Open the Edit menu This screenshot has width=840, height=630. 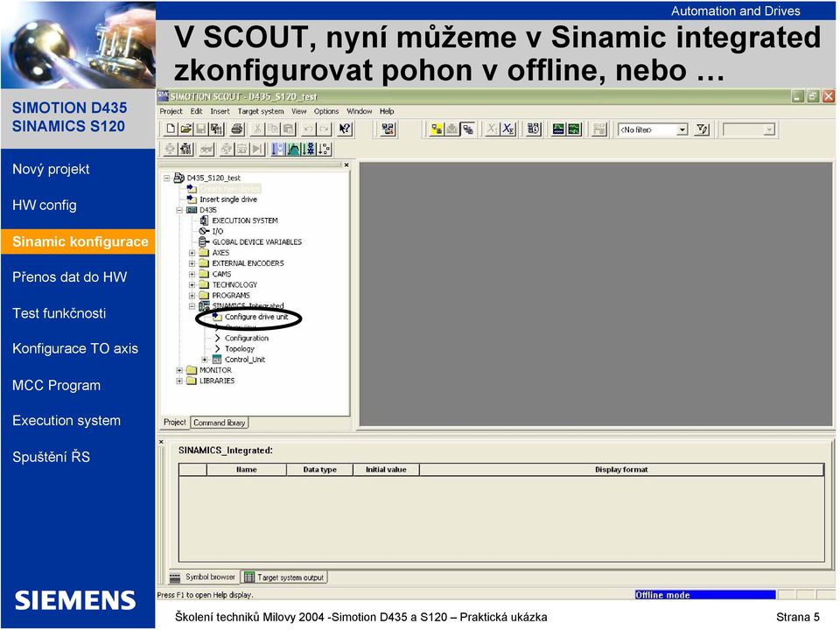[x=196, y=111]
